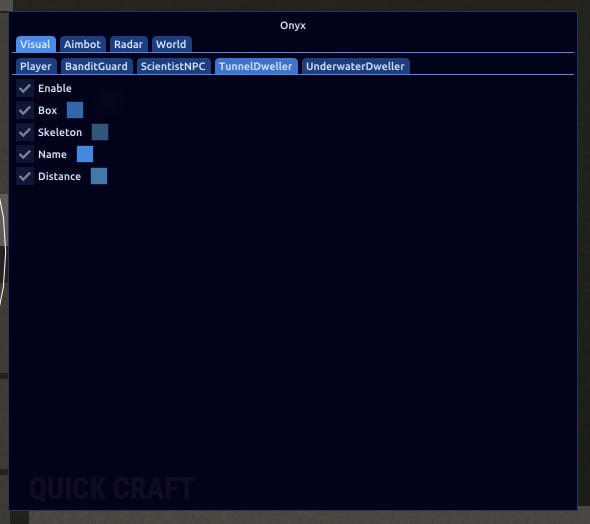
Task: Click the faint QUICK CRAFT text
Action: click(112, 489)
